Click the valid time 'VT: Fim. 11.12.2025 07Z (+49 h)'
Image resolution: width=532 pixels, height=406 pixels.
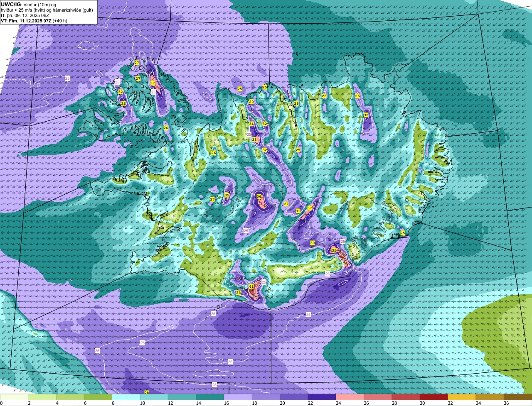coord(34,21)
